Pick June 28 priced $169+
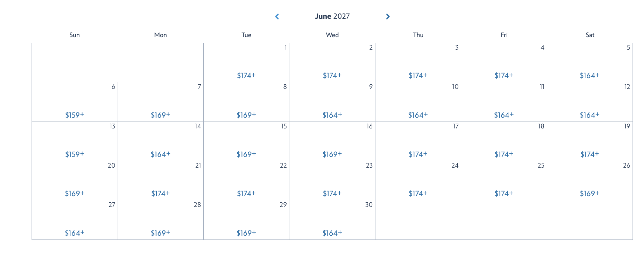Screen dimensions: 644x261 [x=160, y=233]
